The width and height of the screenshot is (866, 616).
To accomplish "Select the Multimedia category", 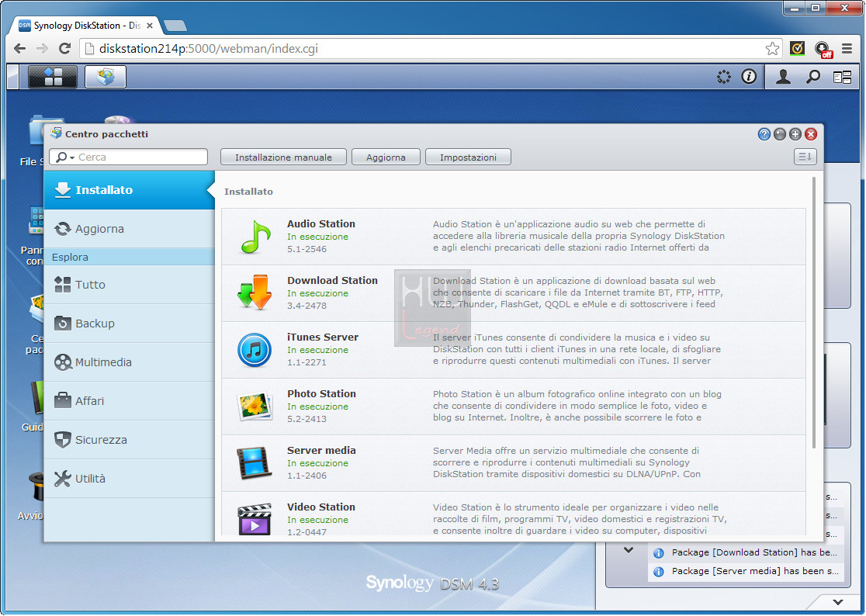I will pyautogui.click(x=130, y=362).
